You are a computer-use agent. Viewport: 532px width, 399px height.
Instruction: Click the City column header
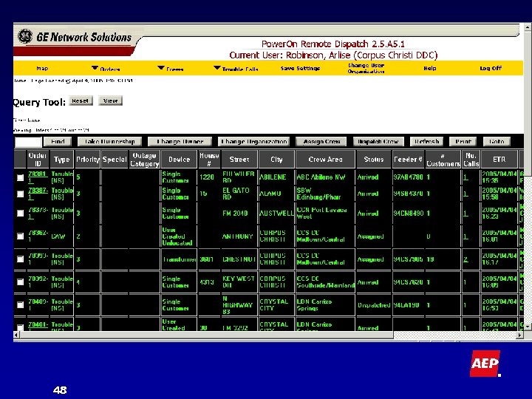(276, 160)
